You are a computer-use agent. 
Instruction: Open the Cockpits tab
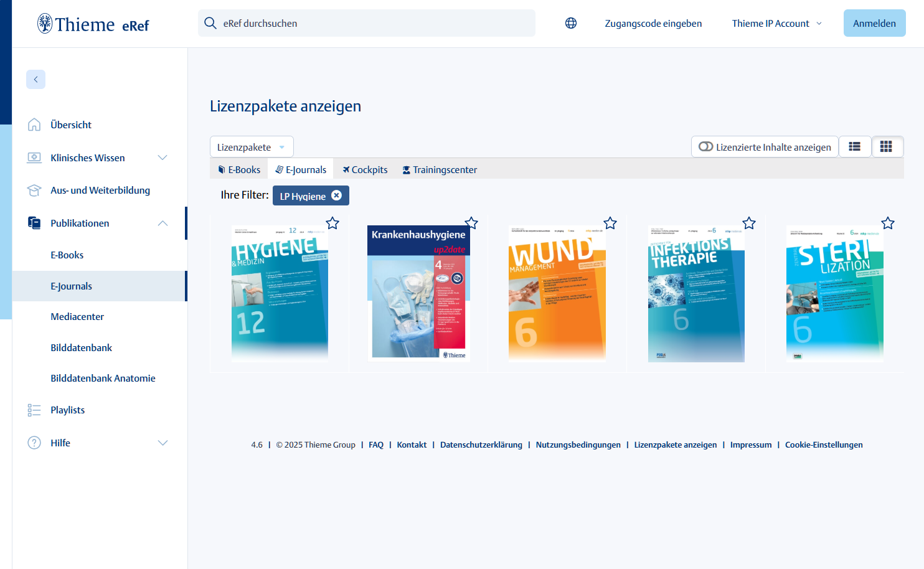(x=365, y=169)
